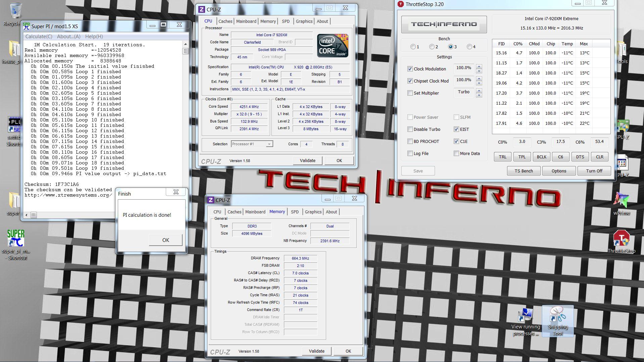Open the About menu in Super PI
This screenshot has width=644, height=362.
pos(68,37)
